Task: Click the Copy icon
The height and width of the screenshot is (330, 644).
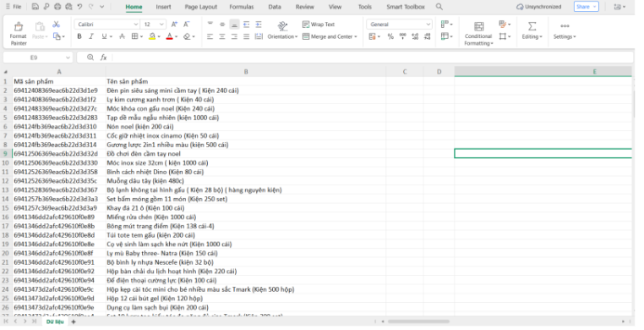Action: 57,36
